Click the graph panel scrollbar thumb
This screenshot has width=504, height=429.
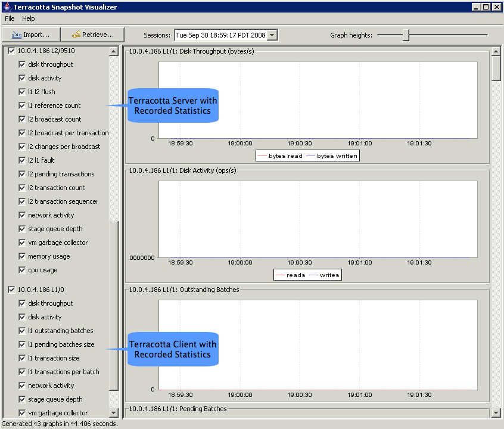click(496, 68)
